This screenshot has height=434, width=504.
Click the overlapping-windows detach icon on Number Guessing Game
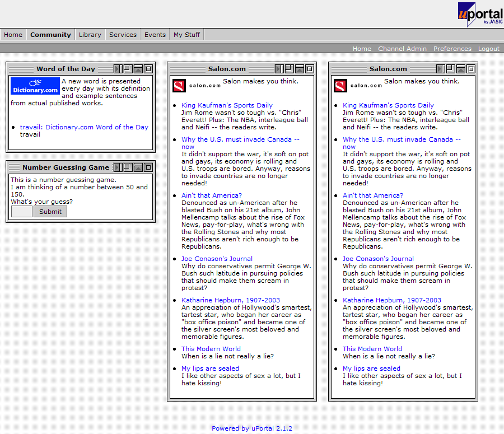pos(128,167)
